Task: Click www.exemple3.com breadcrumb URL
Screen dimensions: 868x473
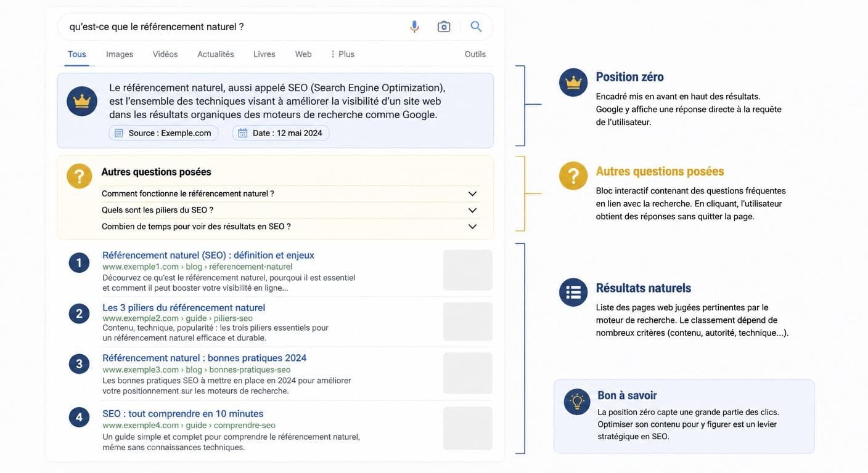Action: [x=197, y=370]
